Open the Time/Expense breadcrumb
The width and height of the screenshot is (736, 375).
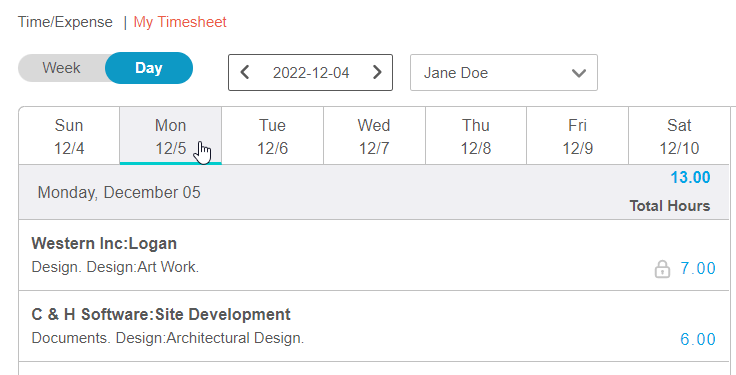click(x=65, y=22)
